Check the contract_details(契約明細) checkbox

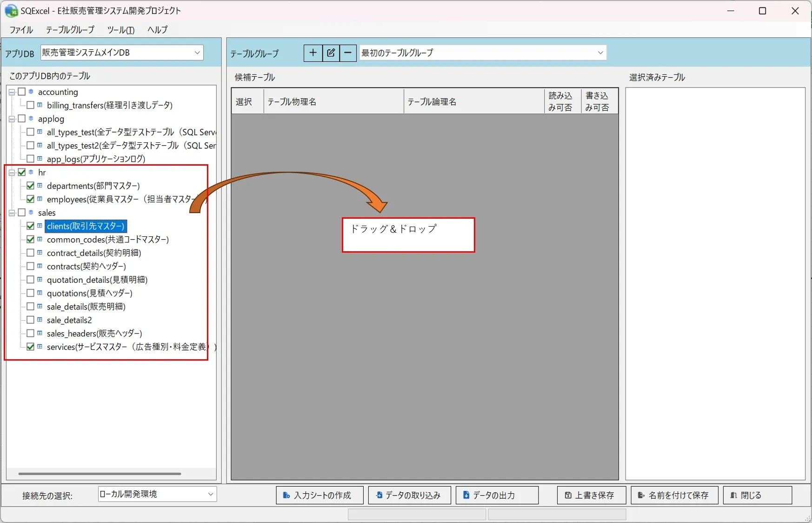click(x=30, y=253)
